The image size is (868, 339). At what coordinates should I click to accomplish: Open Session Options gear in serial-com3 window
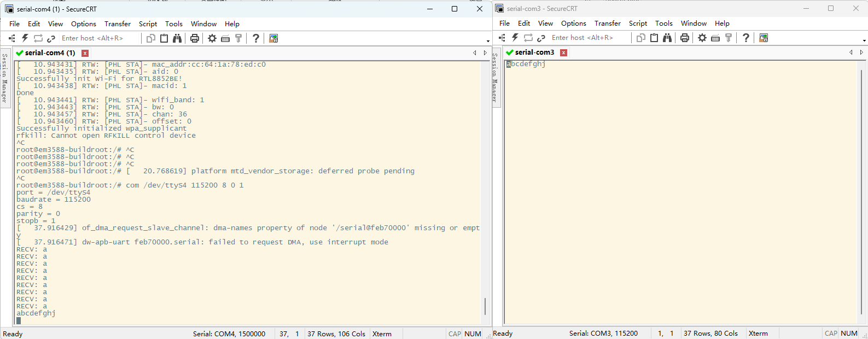[x=702, y=38]
